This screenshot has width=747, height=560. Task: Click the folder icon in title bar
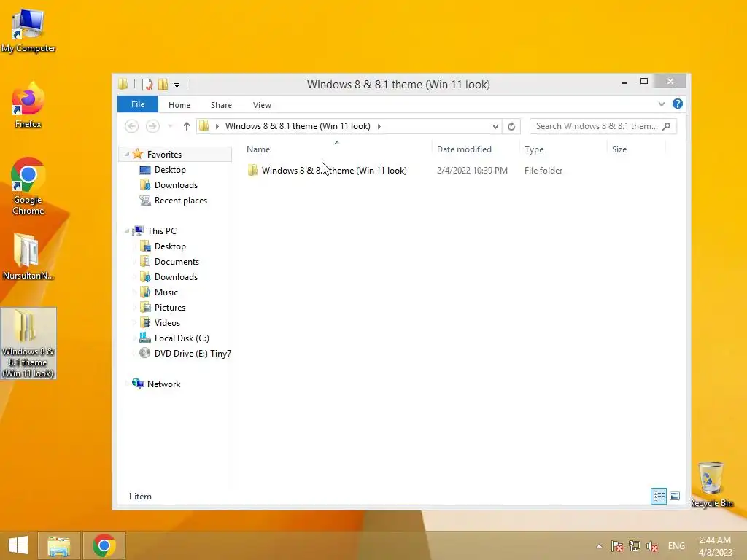coord(123,85)
